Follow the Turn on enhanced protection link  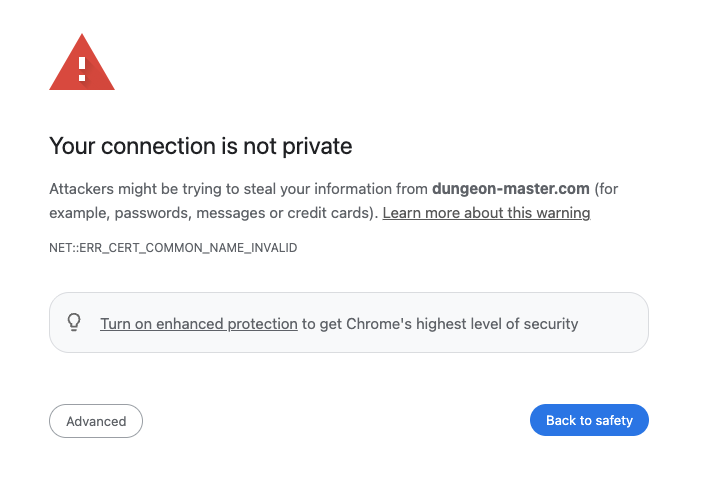pos(199,324)
